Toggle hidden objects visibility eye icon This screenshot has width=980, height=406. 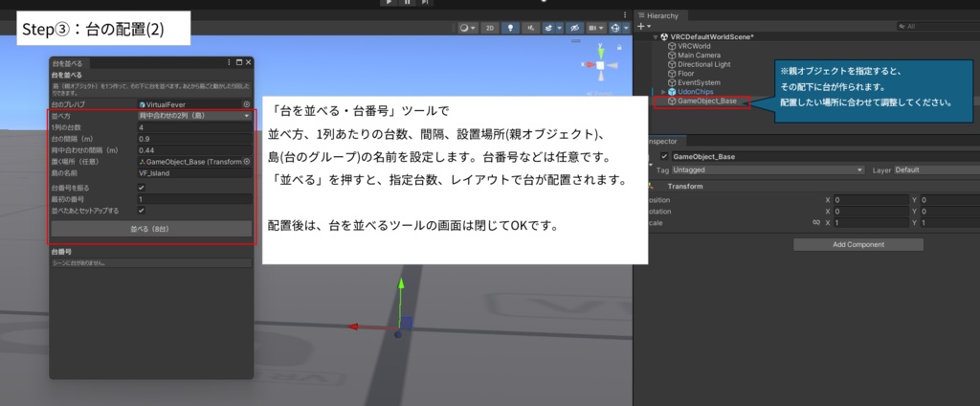(574, 28)
